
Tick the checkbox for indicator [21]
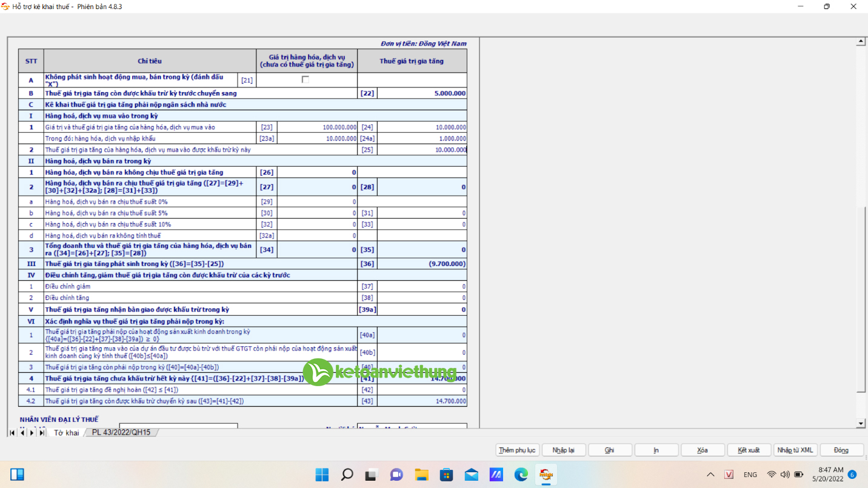(x=305, y=80)
